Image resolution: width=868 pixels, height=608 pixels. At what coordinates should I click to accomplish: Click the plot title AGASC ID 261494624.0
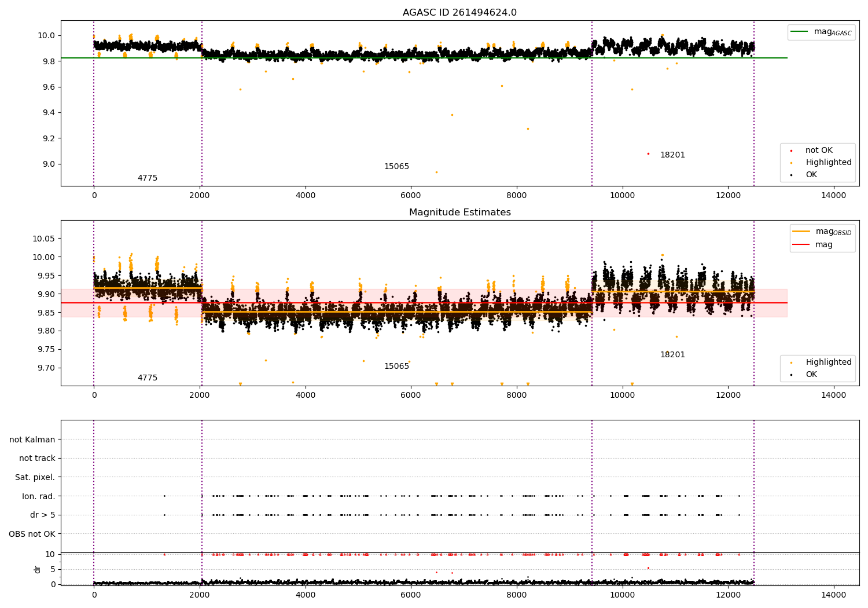459,13
